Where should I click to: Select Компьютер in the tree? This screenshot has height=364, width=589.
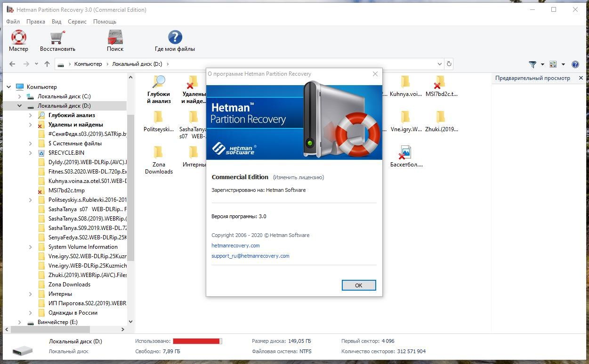(x=41, y=87)
